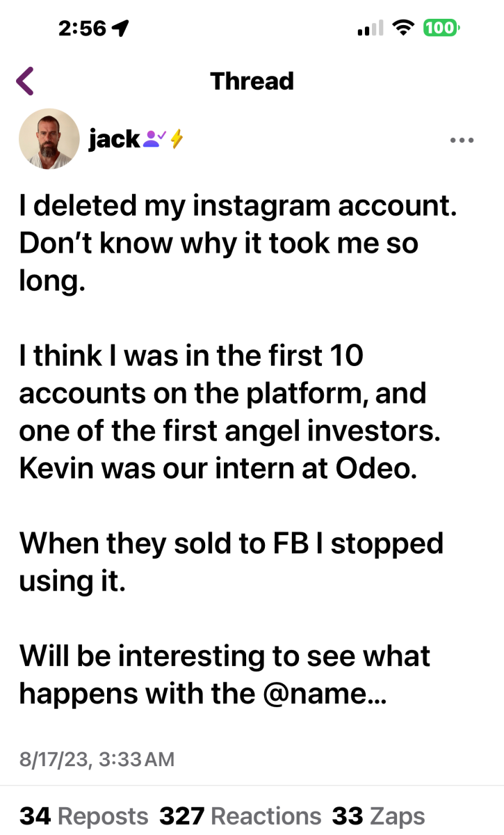This screenshot has height=835, width=504.
Task: Tap the 'When they sold to FB' paragraph
Action: [x=231, y=561]
